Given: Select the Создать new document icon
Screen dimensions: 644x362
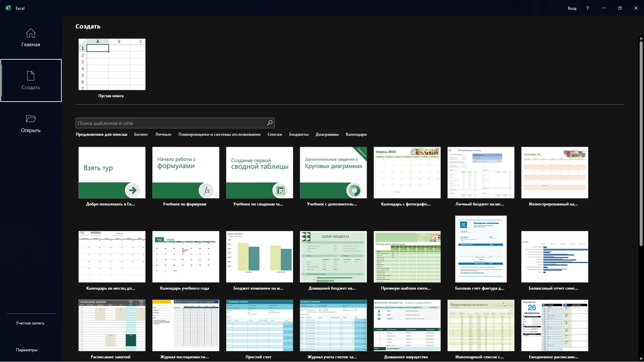Looking at the screenshot, I should pos(31,76).
